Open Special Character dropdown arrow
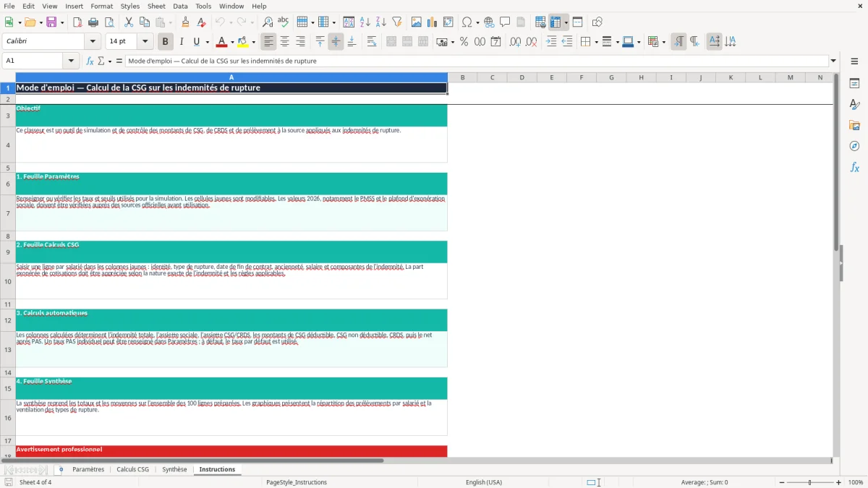 477,22
